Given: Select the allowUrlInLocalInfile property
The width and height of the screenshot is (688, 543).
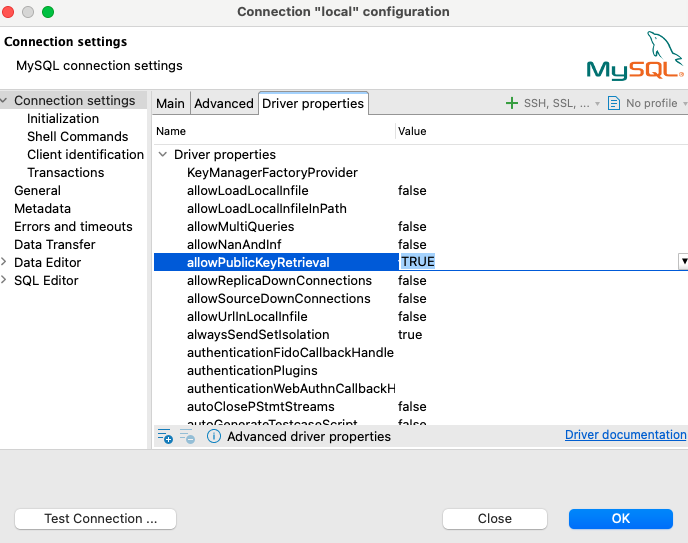Looking at the screenshot, I should pyautogui.click(x=247, y=316).
